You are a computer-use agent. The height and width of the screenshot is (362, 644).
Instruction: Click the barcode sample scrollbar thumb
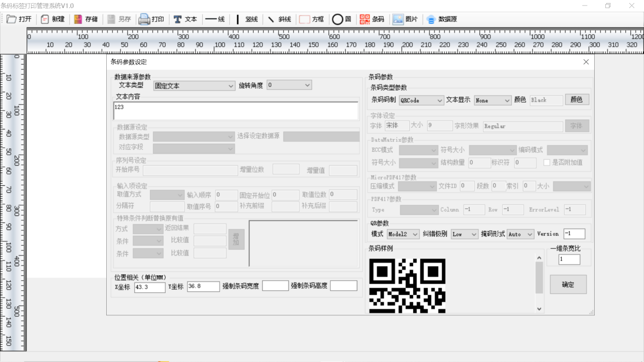(539, 278)
